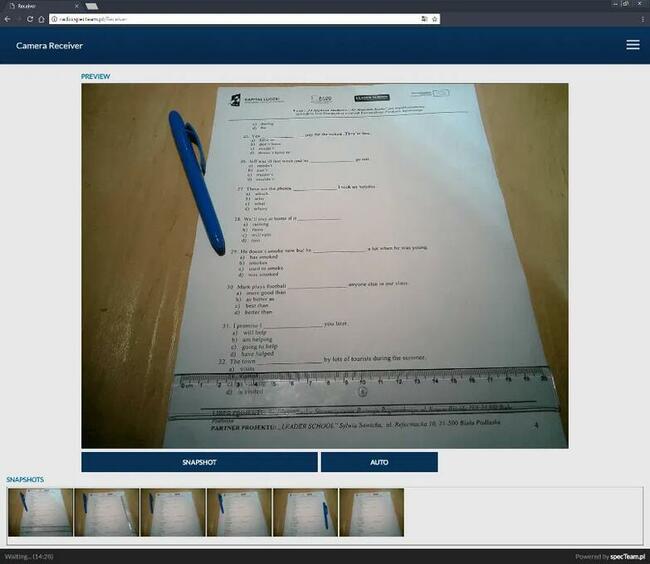The height and width of the screenshot is (564, 650).
Task: Open a new browser tab
Action: (92, 6)
